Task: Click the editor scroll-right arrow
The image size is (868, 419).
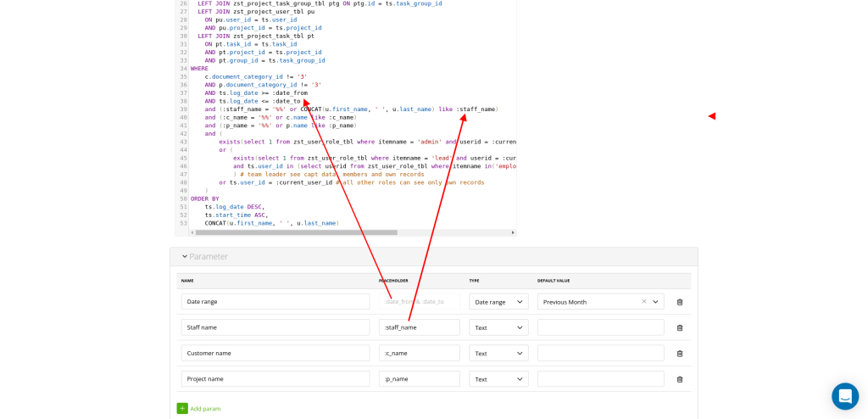Action: [x=513, y=232]
